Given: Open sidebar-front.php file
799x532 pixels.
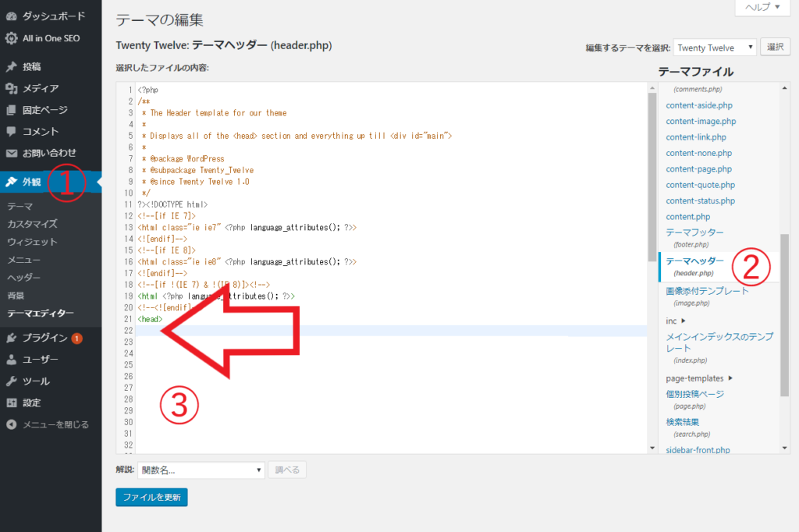Looking at the screenshot, I should pyautogui.click(x=698, y=450).
